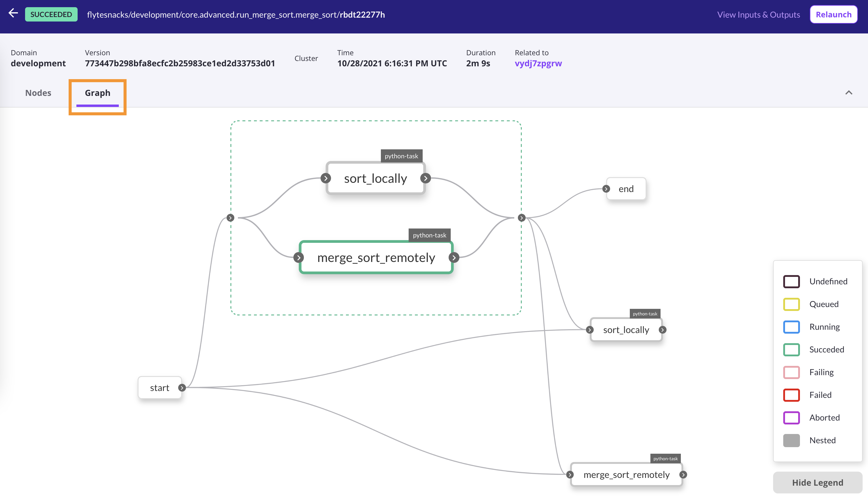Select the large sort_locally node
Screen dimensions: 868x500
pos(375,178)
